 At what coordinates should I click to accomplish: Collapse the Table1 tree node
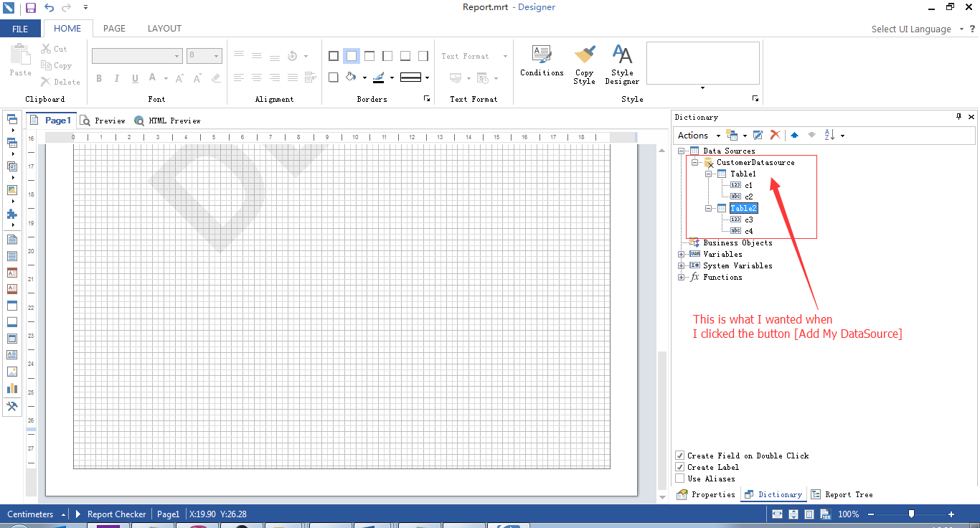click(x=708, y=174)
